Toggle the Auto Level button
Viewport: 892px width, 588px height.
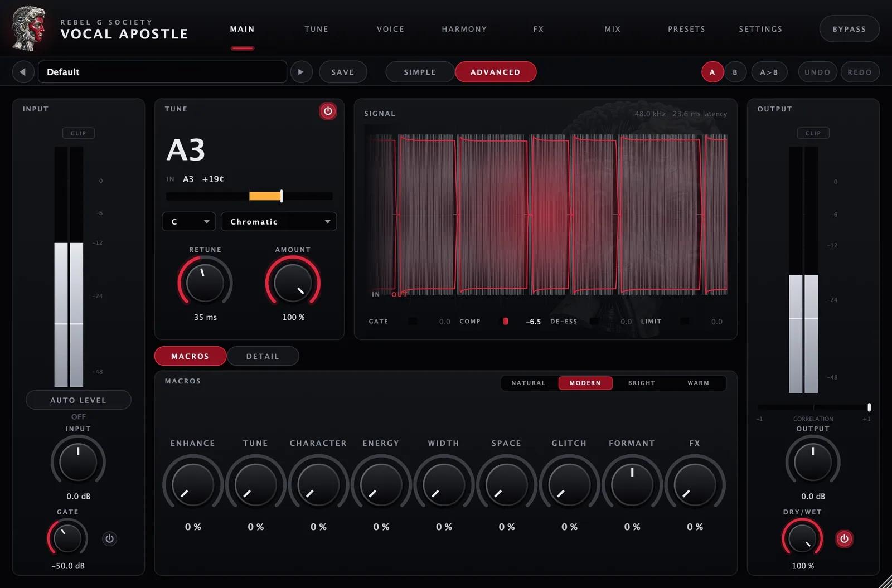point(79,400)
